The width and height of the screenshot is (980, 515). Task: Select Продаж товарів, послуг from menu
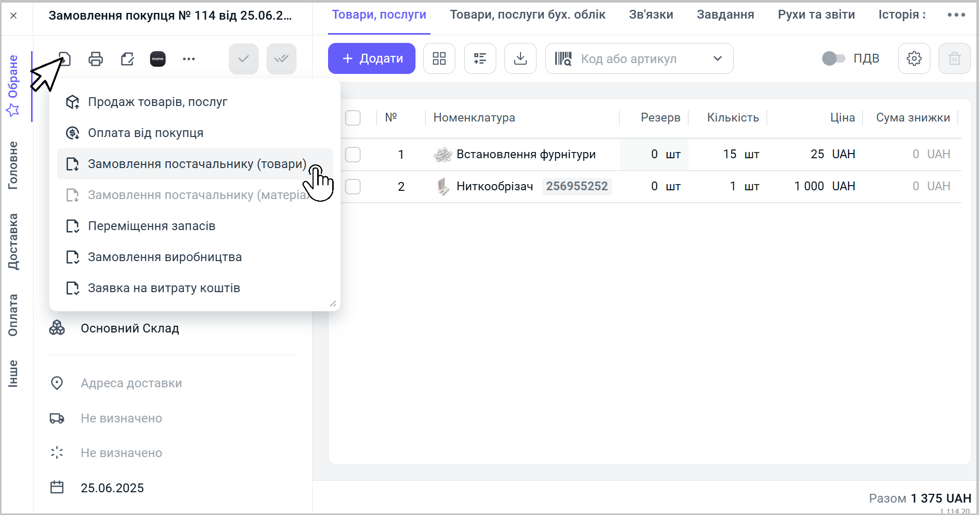tap(157, 102)
